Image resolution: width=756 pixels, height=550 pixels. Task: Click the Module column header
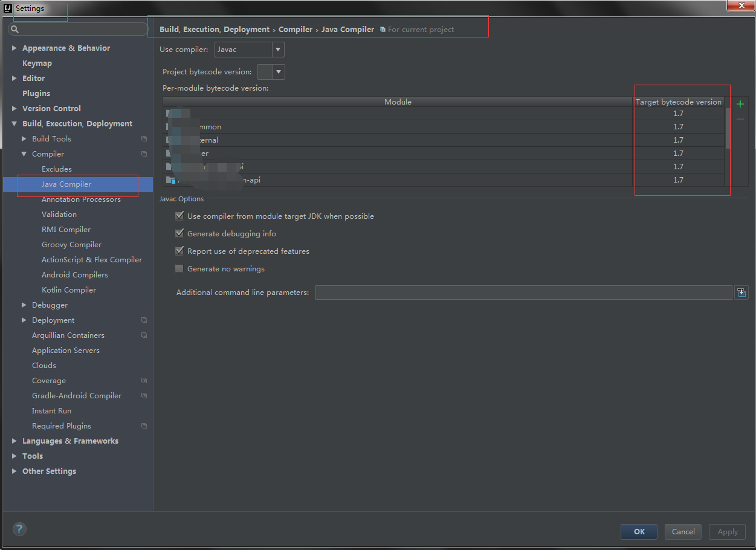(398, 102)
